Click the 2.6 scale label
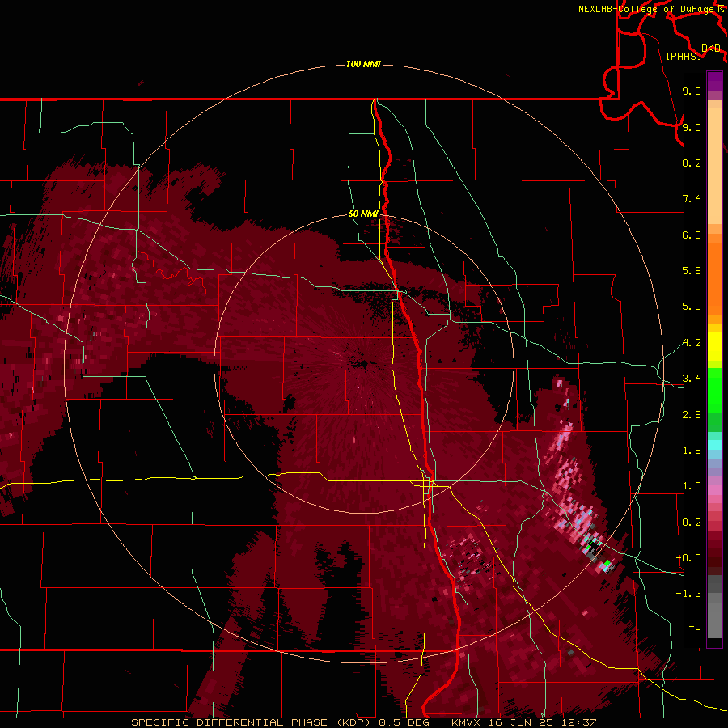Image resolution: width=728 pixels, height=728 pixels. pyautogui.click(x=692, y=415)
